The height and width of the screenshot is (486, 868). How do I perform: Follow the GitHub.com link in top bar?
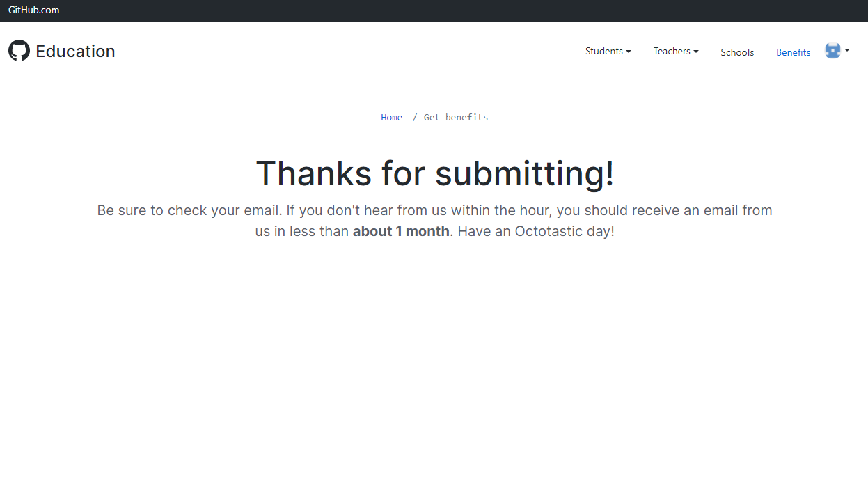[x=33, y=10]
